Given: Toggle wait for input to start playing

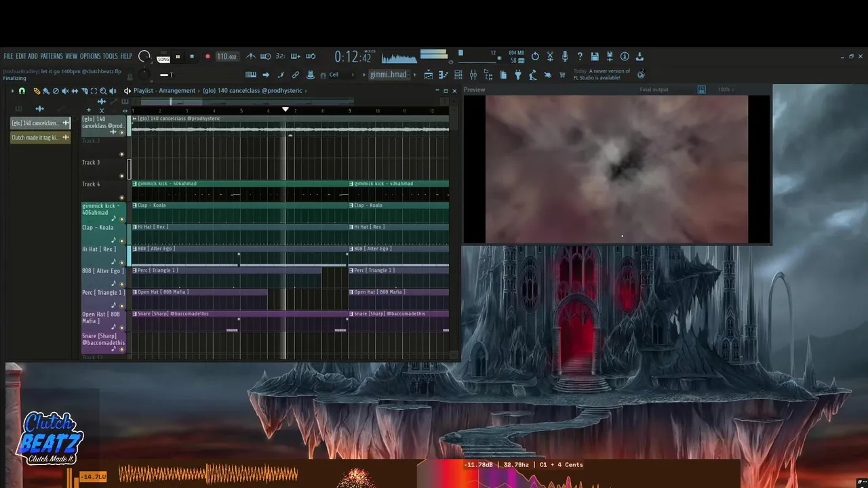Looking at the screenshot, I should tap(266, 56).
